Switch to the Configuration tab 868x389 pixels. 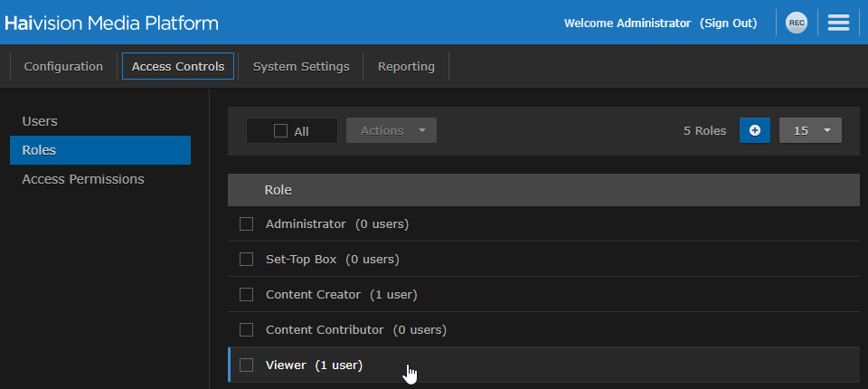[x=63, y=66]
